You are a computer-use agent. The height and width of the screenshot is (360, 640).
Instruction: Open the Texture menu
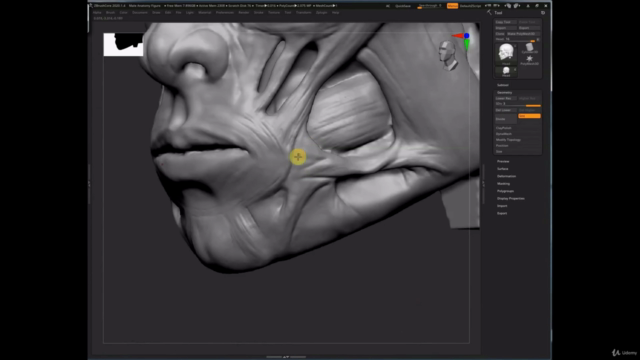(x=274, y=13)
